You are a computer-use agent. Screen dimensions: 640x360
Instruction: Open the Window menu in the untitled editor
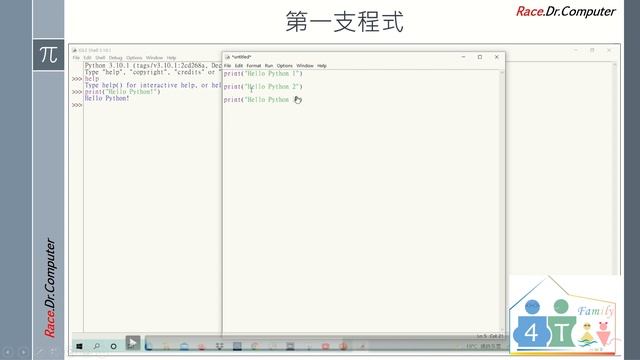[305, 66]
